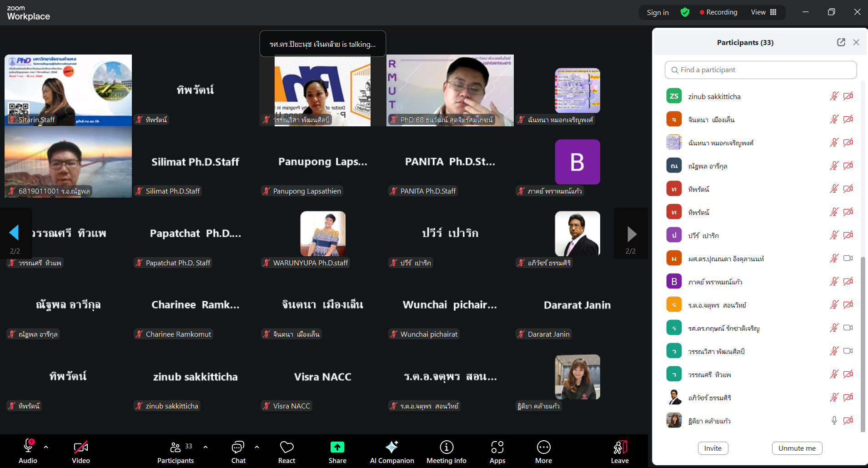868x468 pixels.
Task: Open the encryption shield icon
Action: (685, 12)
